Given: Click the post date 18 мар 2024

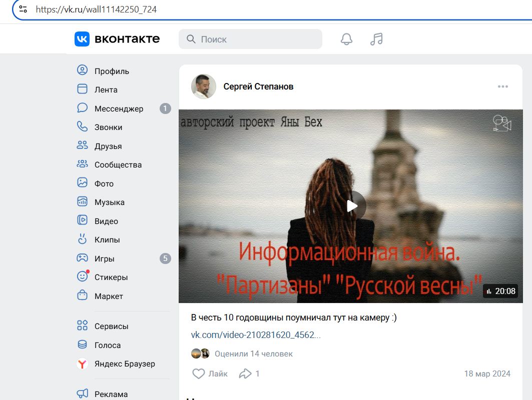Looking at the screenshot, I should 487,373.
